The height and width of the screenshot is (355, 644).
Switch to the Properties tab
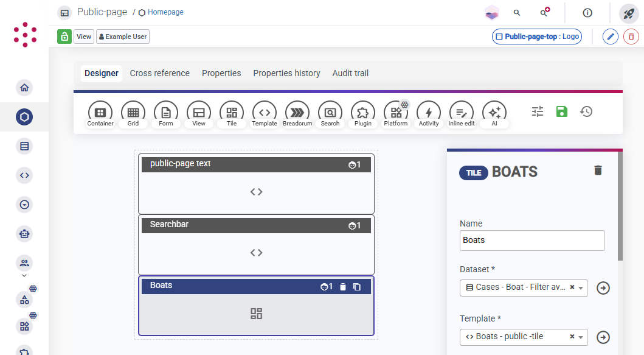coord(221,73)
